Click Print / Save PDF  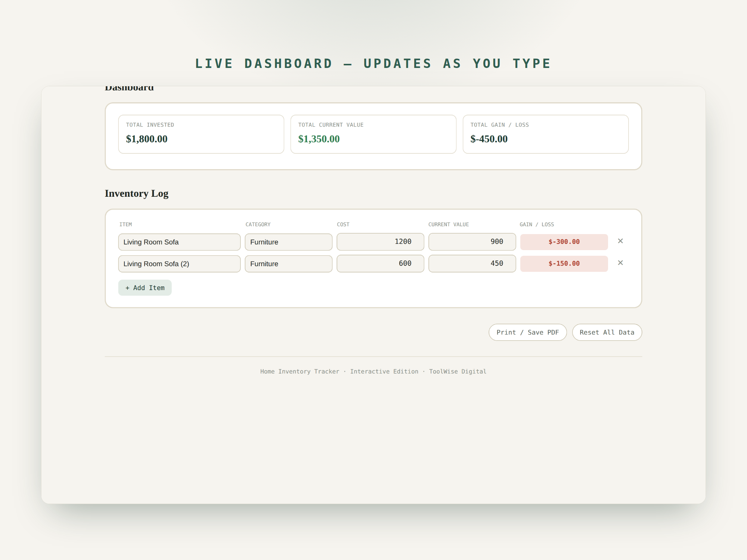[x=528, y=332]
